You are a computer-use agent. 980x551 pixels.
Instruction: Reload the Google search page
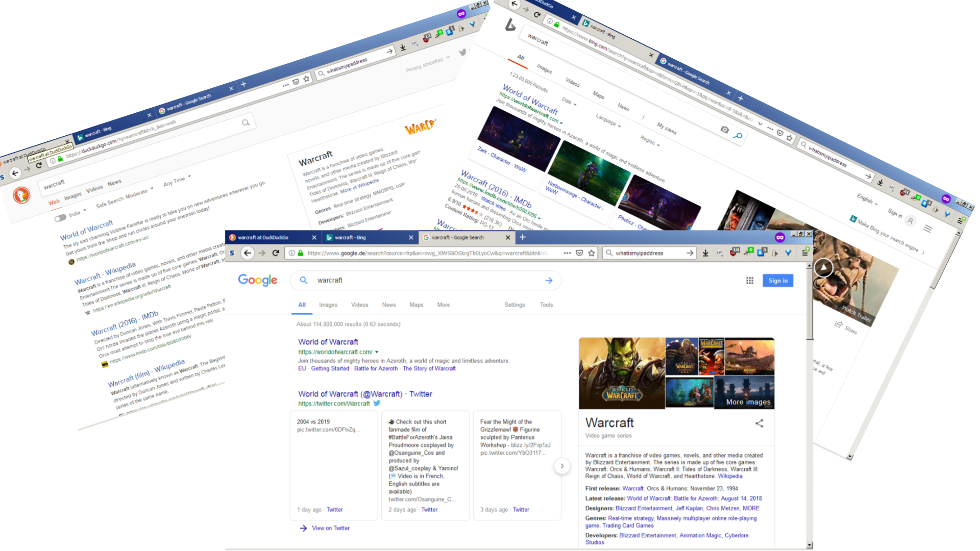276,253
